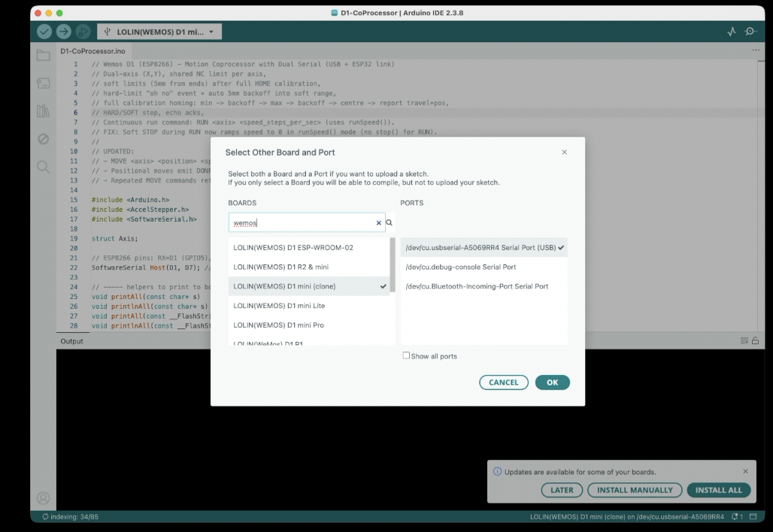The height and width of the screenshot is (532, 773).
Task: Click the INSTALL MANUALLY button
Action: [x=635, y=490]
